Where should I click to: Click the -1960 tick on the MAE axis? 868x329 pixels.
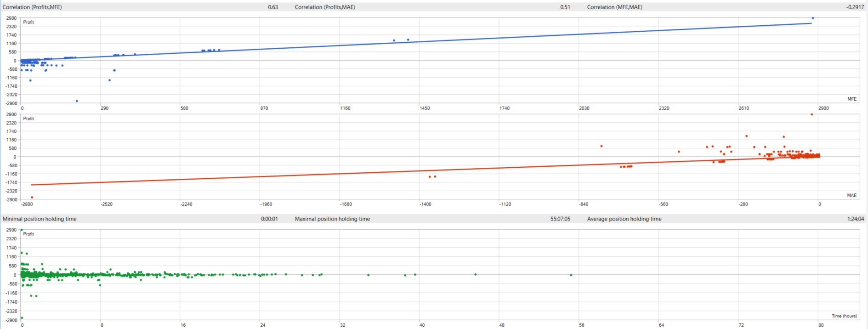click(266, 204)
